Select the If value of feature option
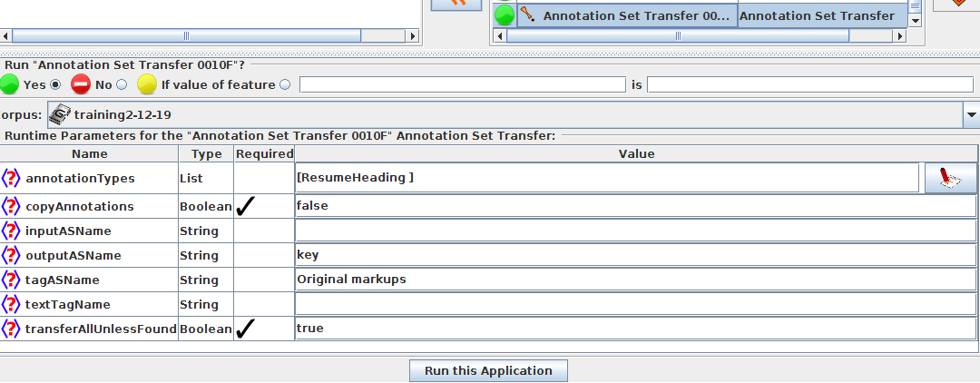The image size is (980, 383). pyautogui.click(x=285, y=84)
